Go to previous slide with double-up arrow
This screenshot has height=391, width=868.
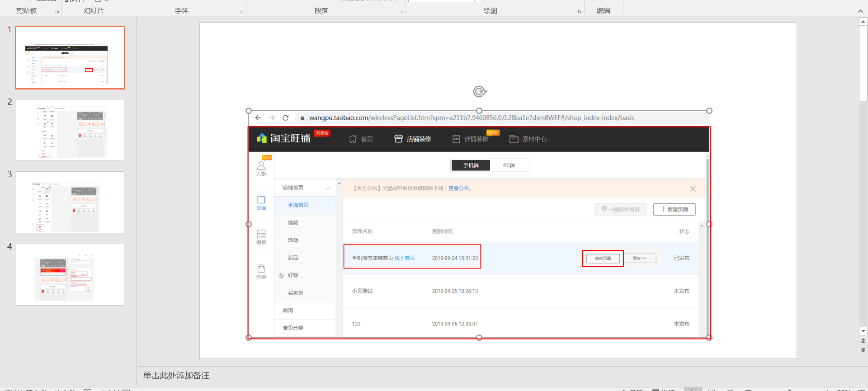[x=863, y=340]
